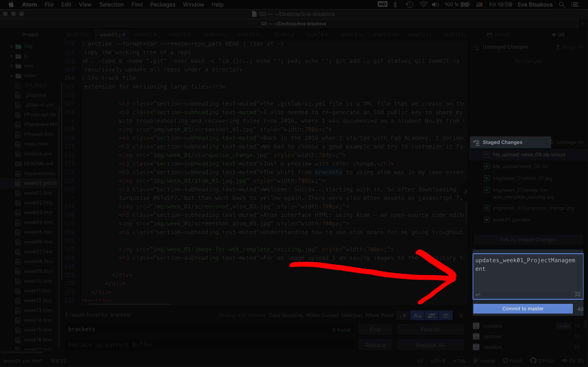Click modified file icon beside week01_pm.htm
588x367 pixels.
(x=487, y=220)
